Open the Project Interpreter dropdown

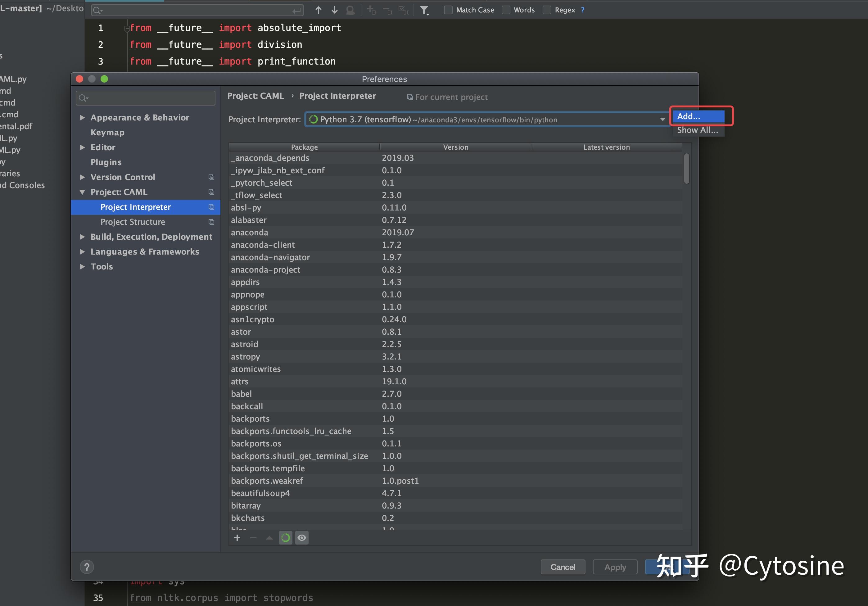(662, 120)
